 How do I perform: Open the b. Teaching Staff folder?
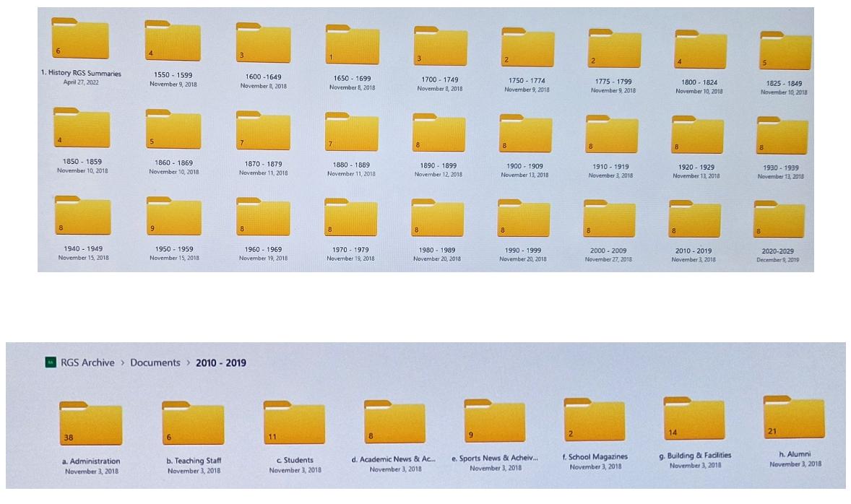tap(193, 423)
